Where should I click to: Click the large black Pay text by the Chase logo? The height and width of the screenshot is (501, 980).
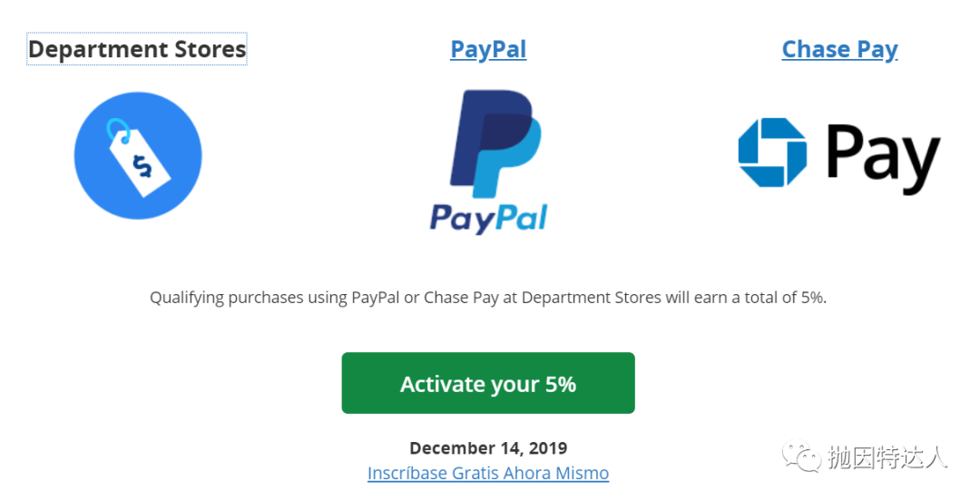pos(884,157)
